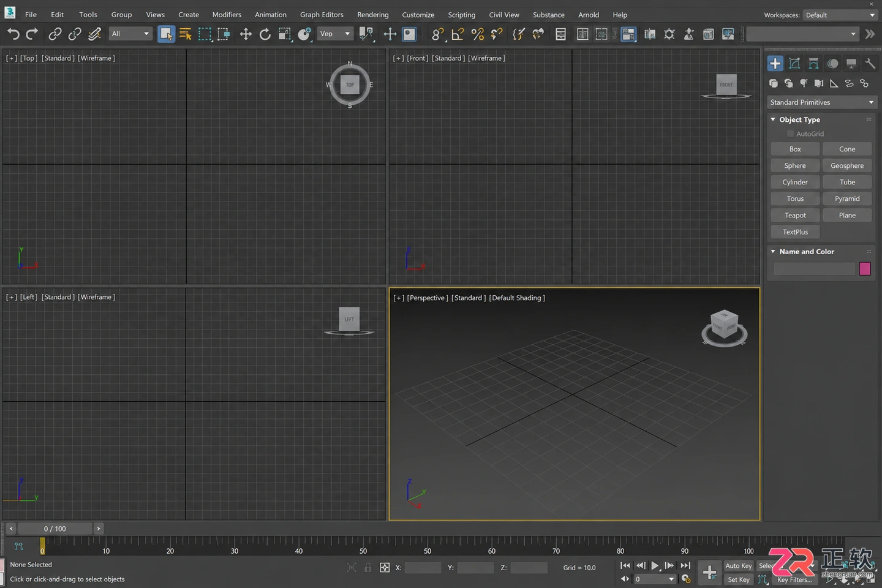Expand toolbar overflow chevrons
The width and height of the screenshot is (882, 588).
(x=870, y=34)
